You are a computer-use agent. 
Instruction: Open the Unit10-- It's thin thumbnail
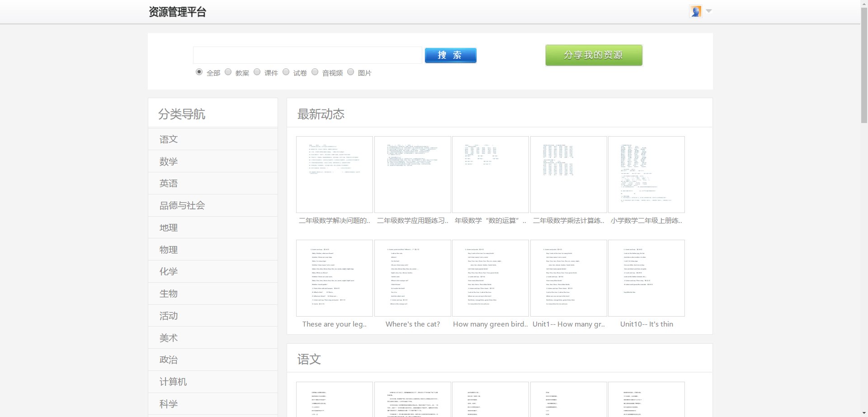click(646, 278)
